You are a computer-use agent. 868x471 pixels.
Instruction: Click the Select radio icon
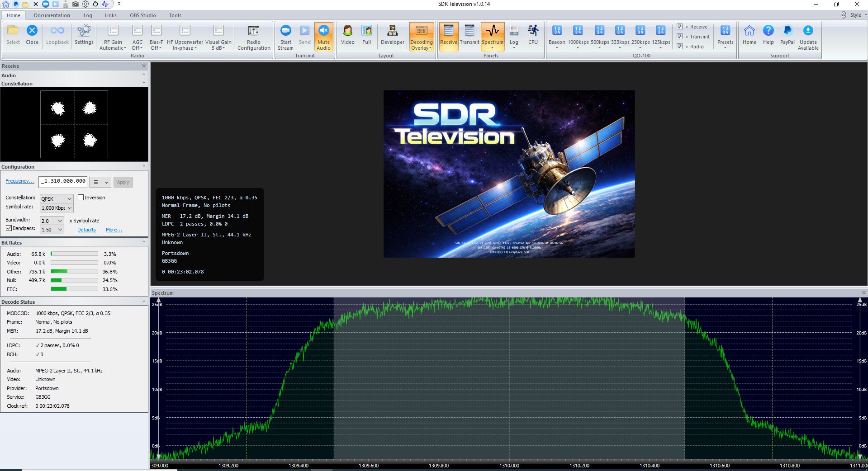click(13, 35)
